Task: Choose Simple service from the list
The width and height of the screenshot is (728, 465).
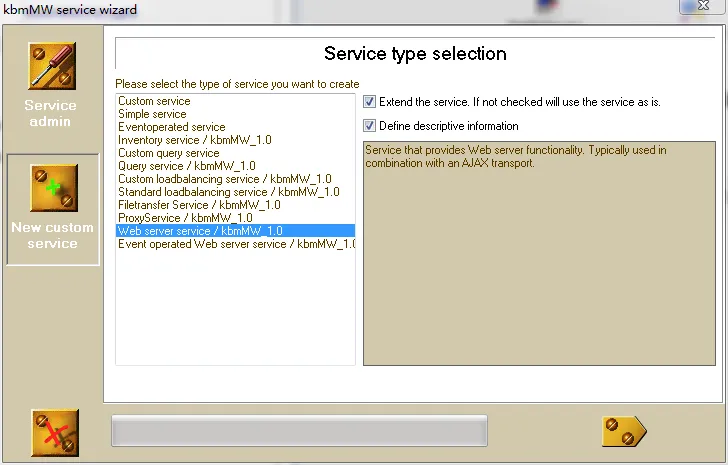Action: coord(235,114)
